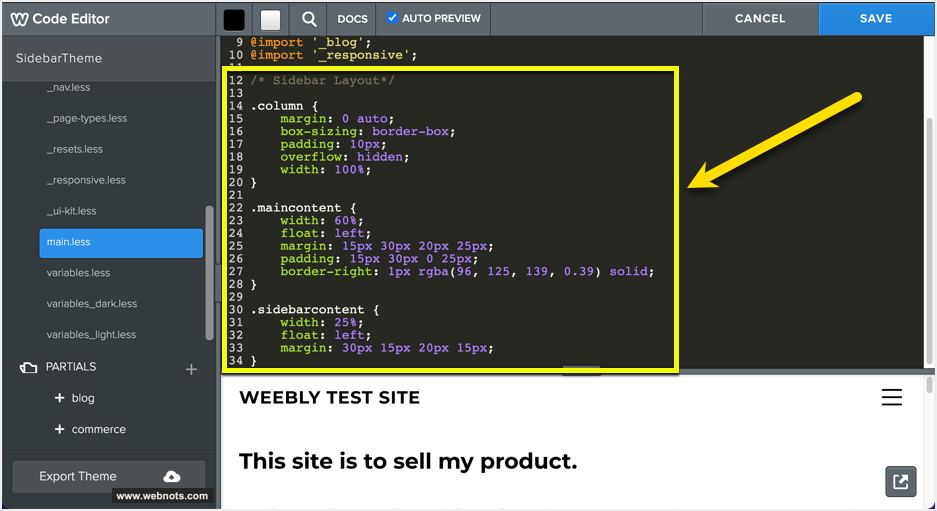Open search with the magnifier icon
937x511 pixels.
[309, 19]
